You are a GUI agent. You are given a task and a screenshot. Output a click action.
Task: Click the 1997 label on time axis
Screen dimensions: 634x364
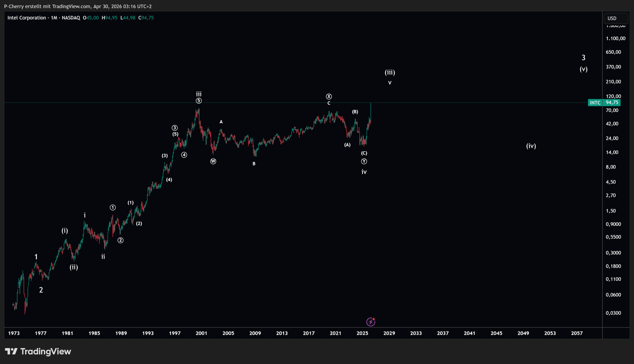click(175, 333)
